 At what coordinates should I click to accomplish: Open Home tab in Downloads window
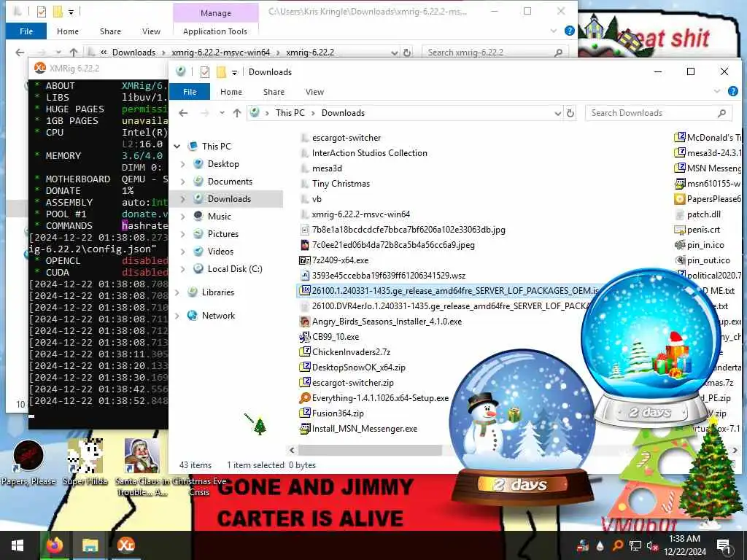tap(231, 92)
